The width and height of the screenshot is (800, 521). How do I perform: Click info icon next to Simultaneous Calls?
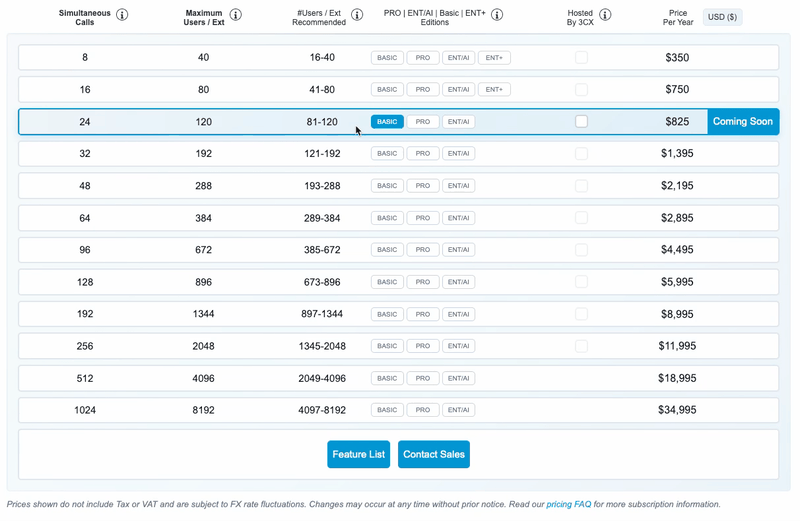click(122, 15)
